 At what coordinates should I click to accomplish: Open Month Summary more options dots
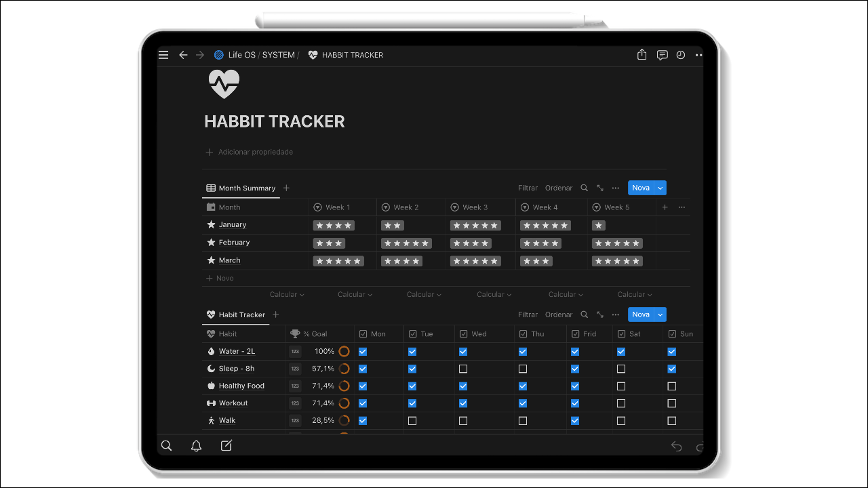[x=616, y=188]
